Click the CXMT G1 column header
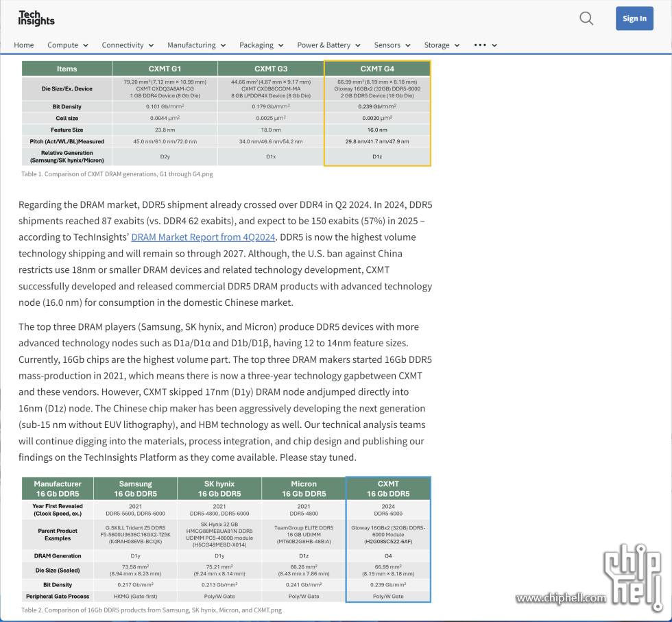This screenshot has width=672, height=622. coord(165,69)
